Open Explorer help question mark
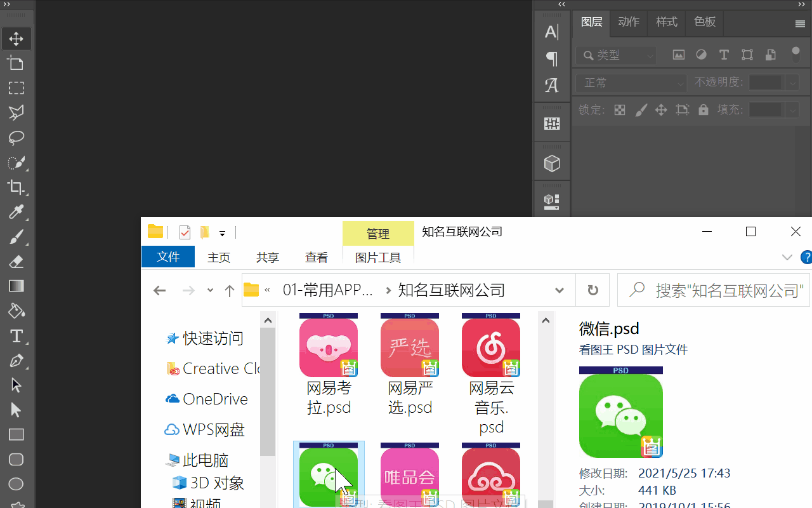812x508 pixels. 807,257
